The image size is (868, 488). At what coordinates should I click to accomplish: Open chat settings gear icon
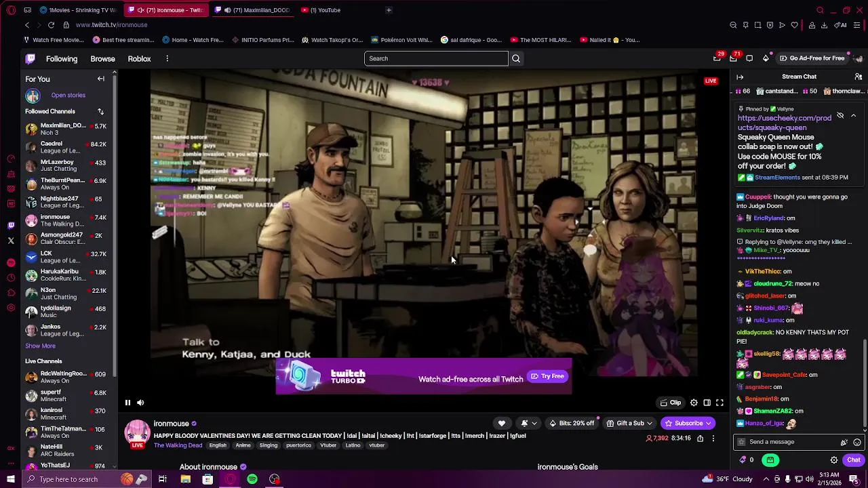[834, 460]
